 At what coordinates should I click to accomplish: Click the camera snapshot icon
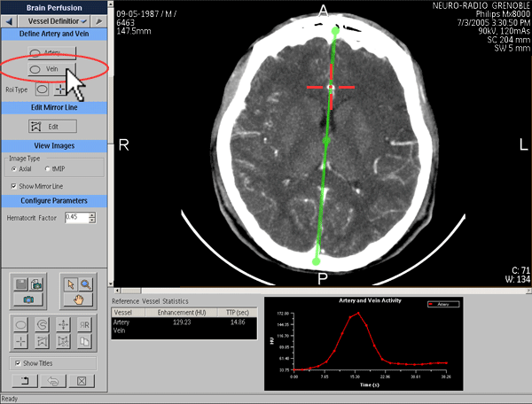[28, 300]
